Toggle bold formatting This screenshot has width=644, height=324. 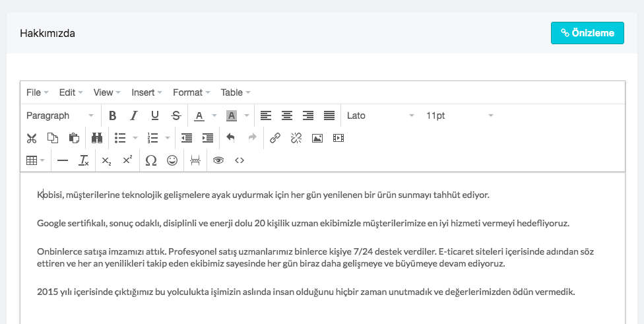click(x=112, y=115)
